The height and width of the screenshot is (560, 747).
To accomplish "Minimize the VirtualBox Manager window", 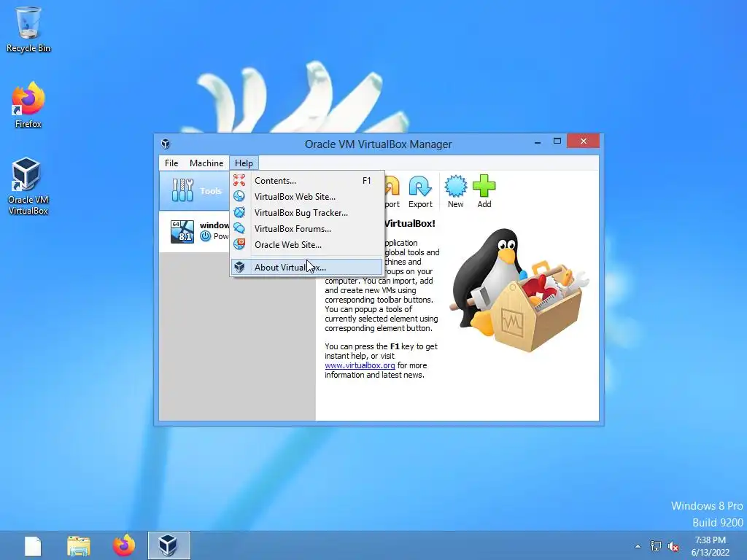I will (538, 141).
